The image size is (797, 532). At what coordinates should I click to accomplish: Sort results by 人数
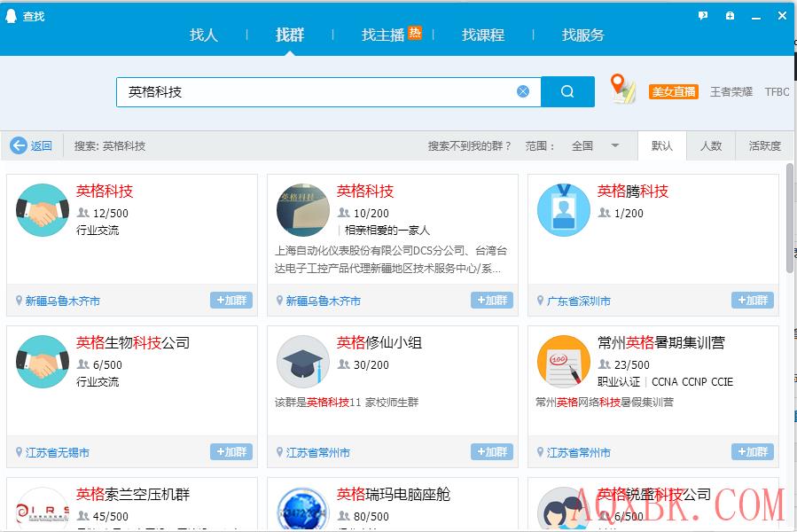coord(711,146)
